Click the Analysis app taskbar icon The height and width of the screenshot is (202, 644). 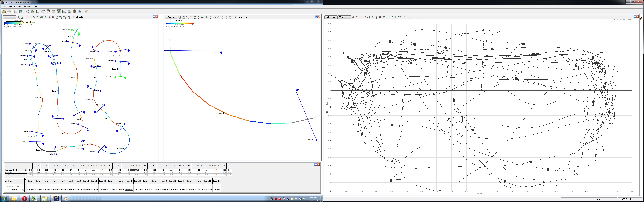(56, 199)
